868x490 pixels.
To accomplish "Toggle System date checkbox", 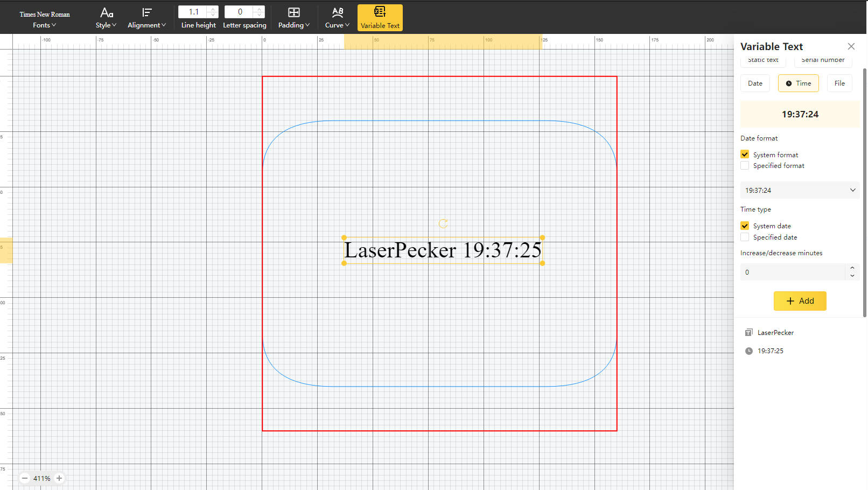I will [745, 226].
